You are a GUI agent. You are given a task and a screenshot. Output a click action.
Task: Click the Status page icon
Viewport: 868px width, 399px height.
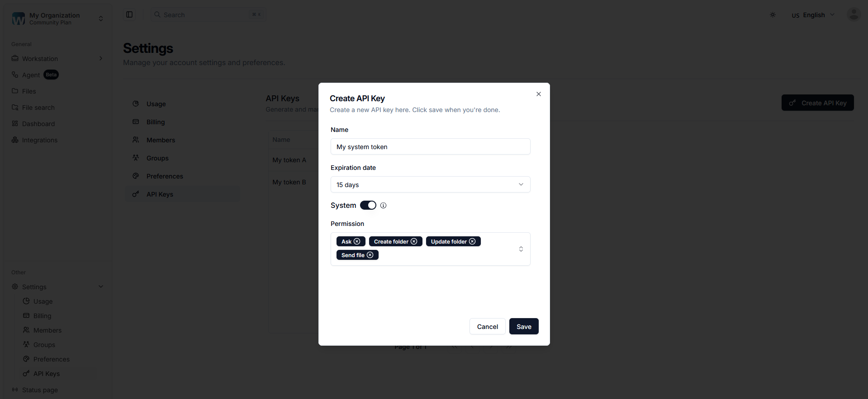pyautogui.click(x=14, y=390)
